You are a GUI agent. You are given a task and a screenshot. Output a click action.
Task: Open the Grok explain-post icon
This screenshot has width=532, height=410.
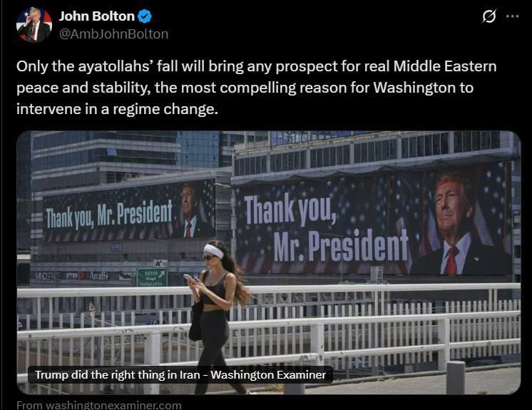point(488,16)
